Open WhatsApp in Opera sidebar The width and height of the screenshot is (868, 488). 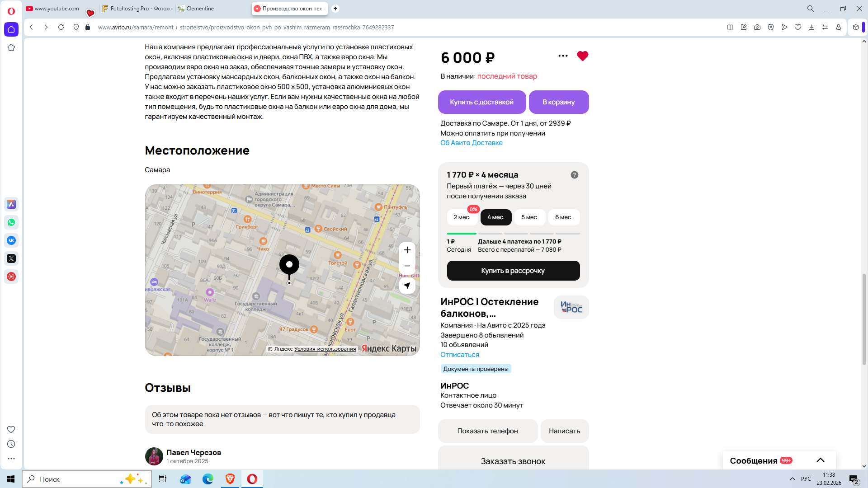click(11, 222)
